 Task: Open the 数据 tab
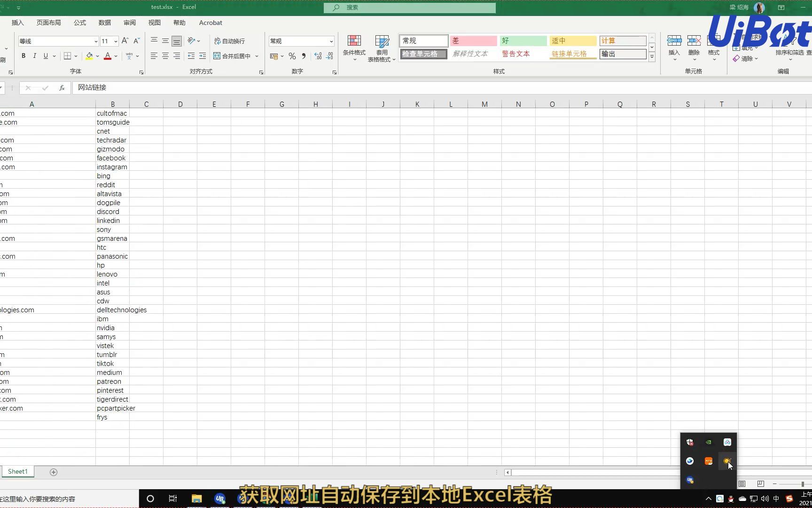coord(105,23)
